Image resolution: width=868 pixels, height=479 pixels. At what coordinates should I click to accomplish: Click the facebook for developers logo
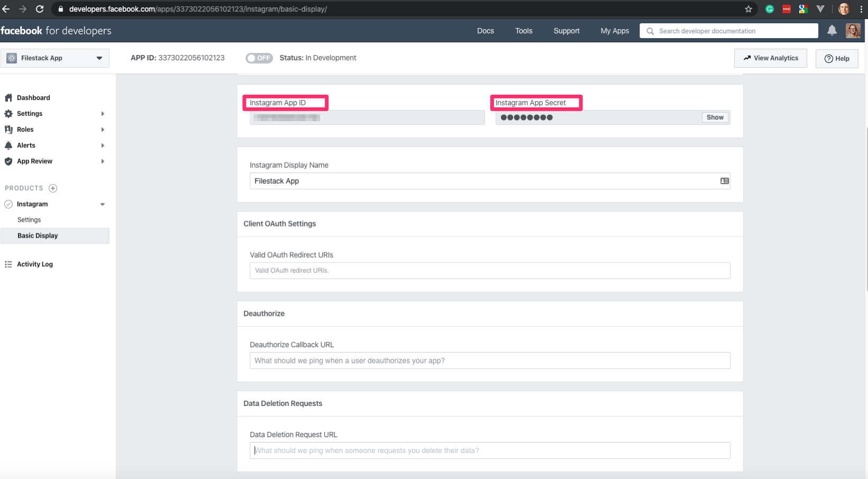(56, 31)
